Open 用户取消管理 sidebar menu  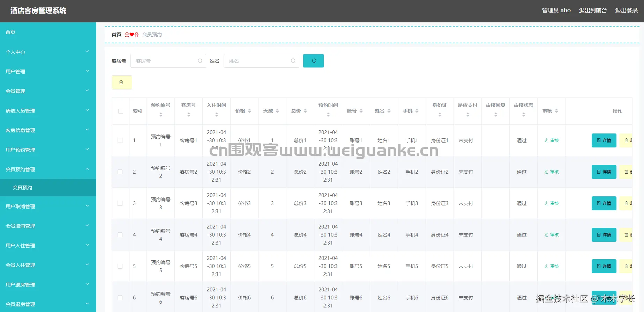click(x=48, y=206)
